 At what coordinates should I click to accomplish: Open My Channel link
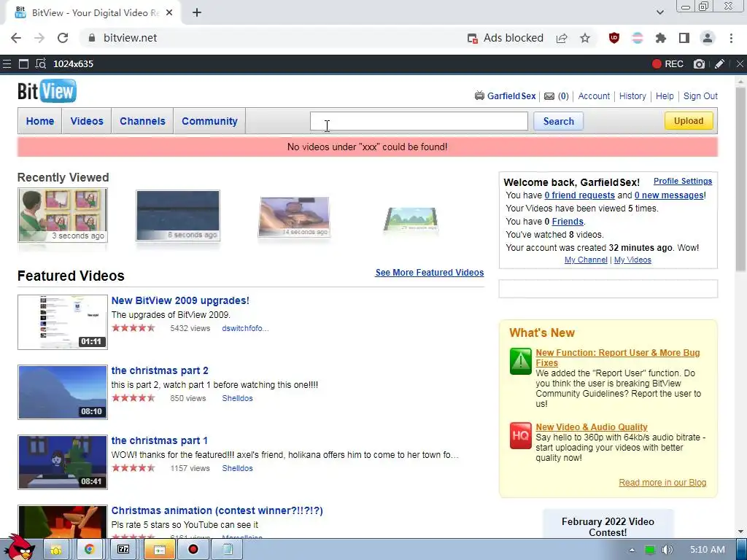pyautogui.click(x=586, y=260)
